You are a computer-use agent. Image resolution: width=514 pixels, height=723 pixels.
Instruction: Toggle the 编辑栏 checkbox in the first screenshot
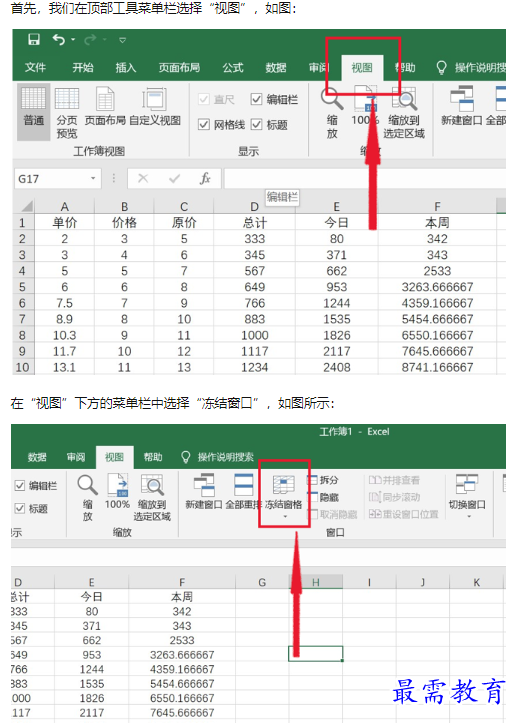tap(257, 99)
